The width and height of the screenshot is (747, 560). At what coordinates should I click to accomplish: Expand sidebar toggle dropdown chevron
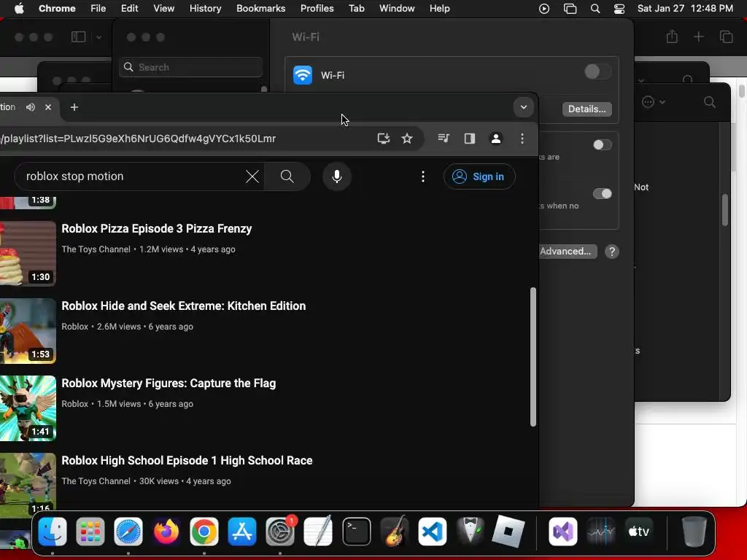(98, 37)
